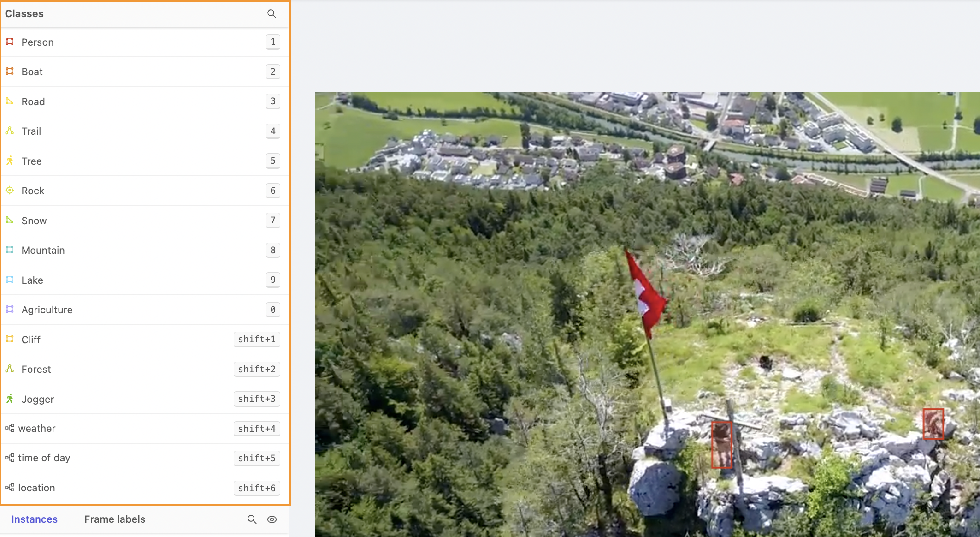Image resolution: width=980 pixels, height=537 pixels.
Task: Select the Rock keypoint class icon
Action: coord(10,190)
